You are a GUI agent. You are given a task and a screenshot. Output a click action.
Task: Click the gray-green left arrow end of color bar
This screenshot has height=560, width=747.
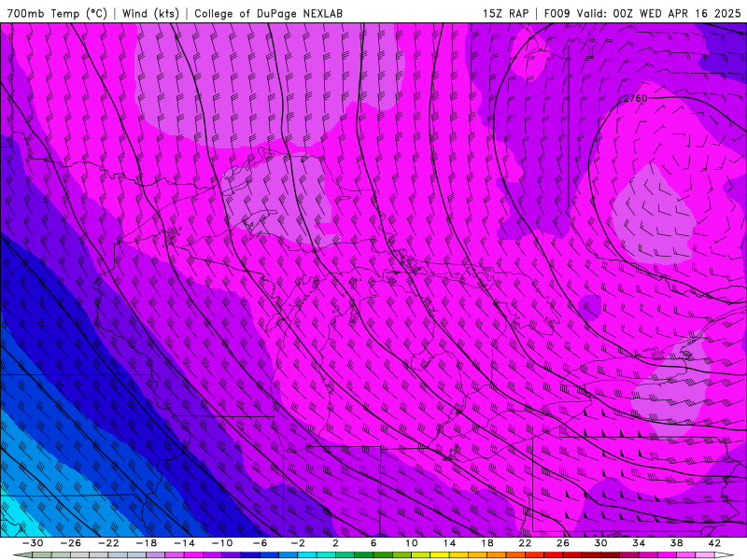(22, 555)
